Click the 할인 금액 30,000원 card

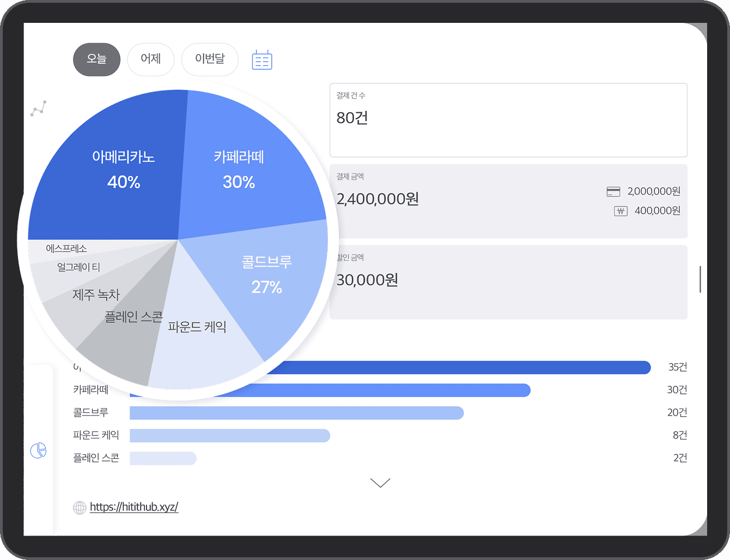pyautogui.click(x=508, y=282)
